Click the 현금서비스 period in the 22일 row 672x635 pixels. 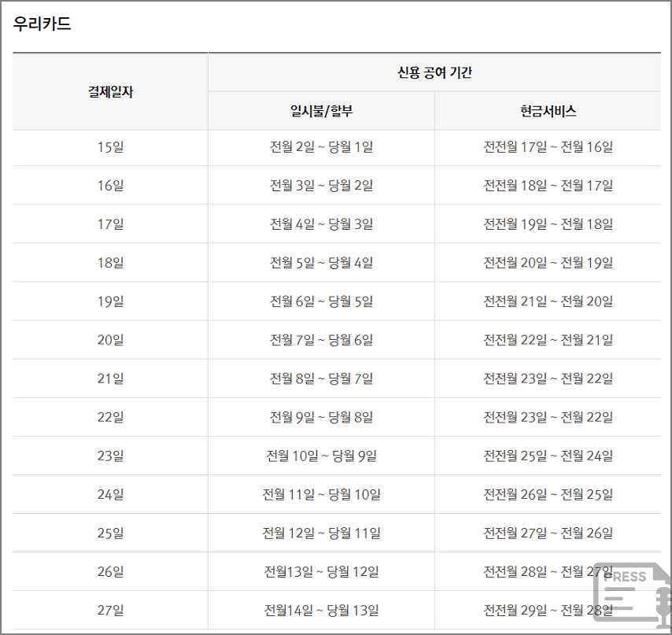[548, 417]
